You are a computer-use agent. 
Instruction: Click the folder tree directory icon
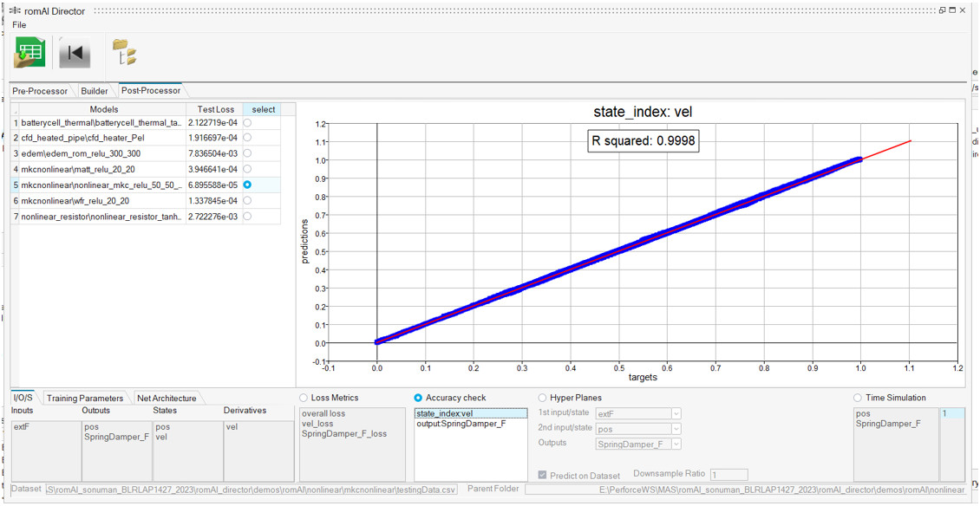click(125, 53)
